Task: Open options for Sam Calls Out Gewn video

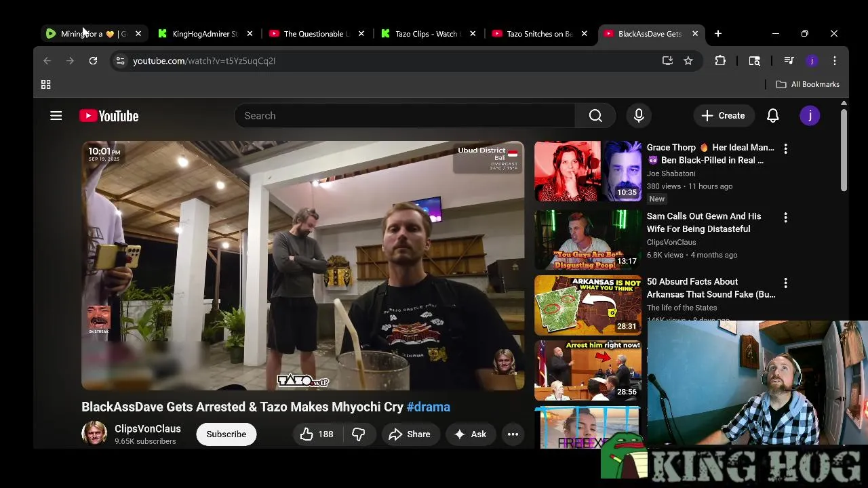Action: (785, 218)
